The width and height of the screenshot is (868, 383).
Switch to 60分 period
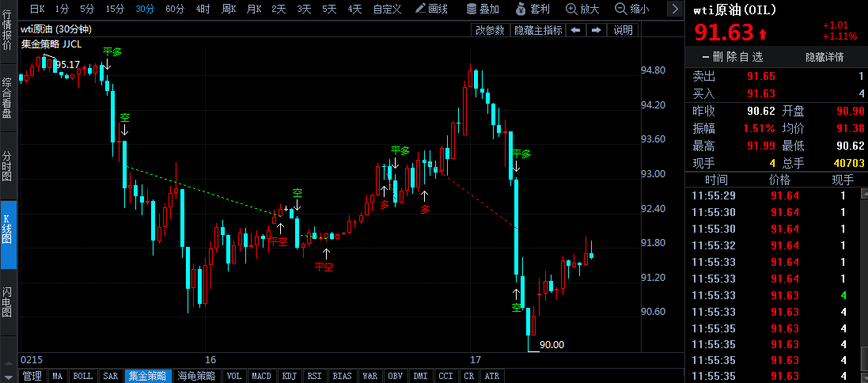coord(174,8)
